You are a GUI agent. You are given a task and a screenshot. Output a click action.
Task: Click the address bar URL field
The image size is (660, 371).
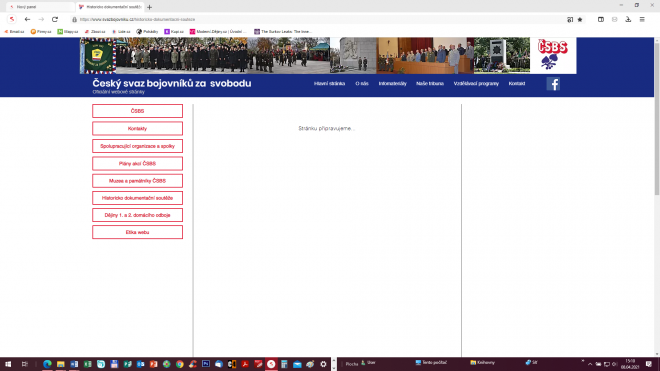tap(320, 19)
